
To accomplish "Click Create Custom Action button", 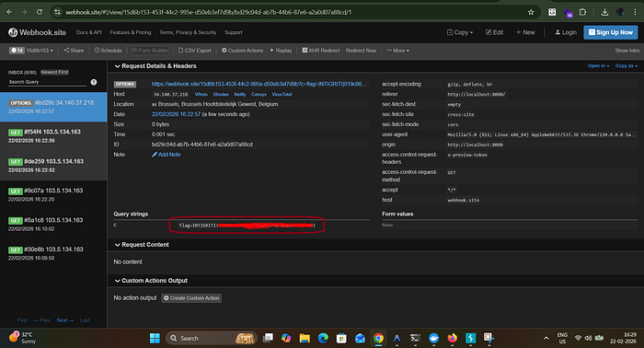I will (191, 298).
